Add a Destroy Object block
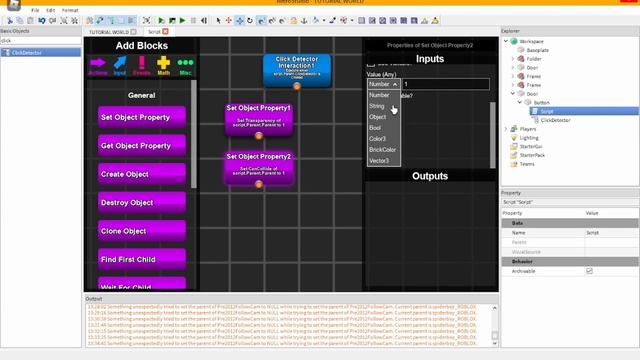The width and height of the screenshot is (640, 360). 142,202
